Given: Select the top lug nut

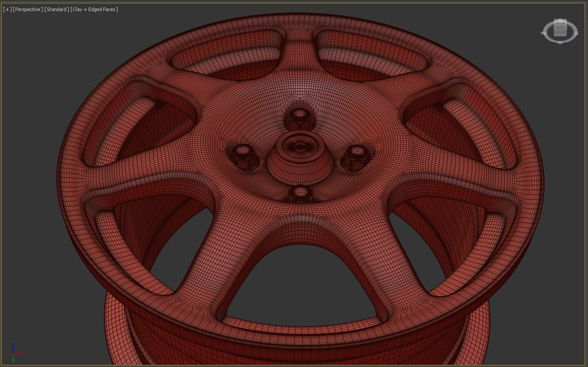Looking at the screenshot, I should (300, 117).
